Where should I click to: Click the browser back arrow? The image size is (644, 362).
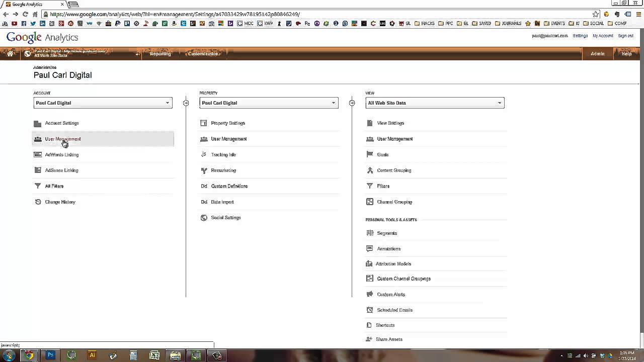[6, 14]
